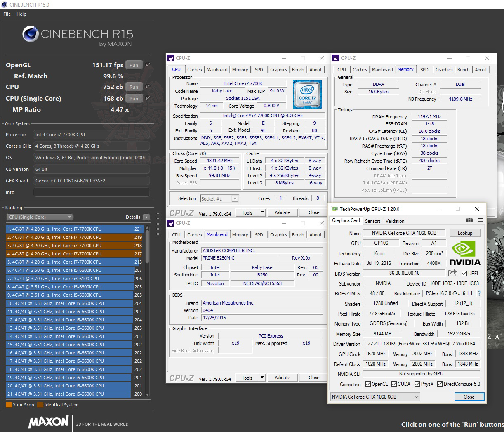Toggle the CPU test checkmark
The image size is (504, 432).
[148, 87]
